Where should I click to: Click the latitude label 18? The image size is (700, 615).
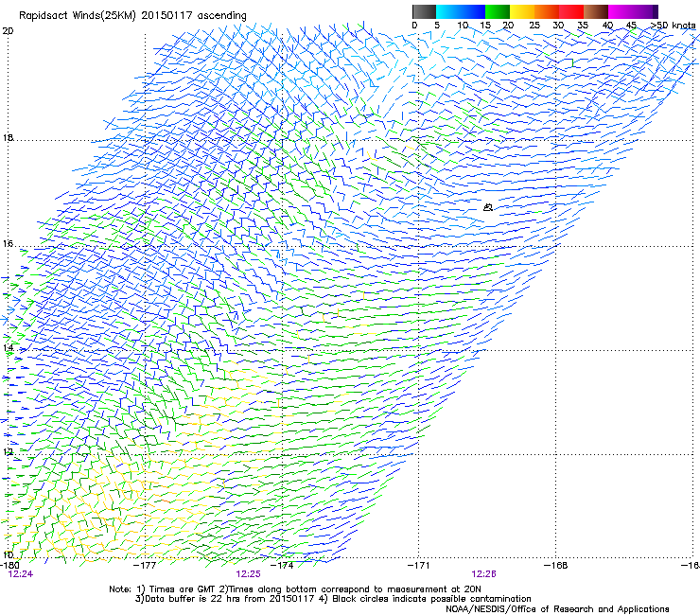coord(8,137)
